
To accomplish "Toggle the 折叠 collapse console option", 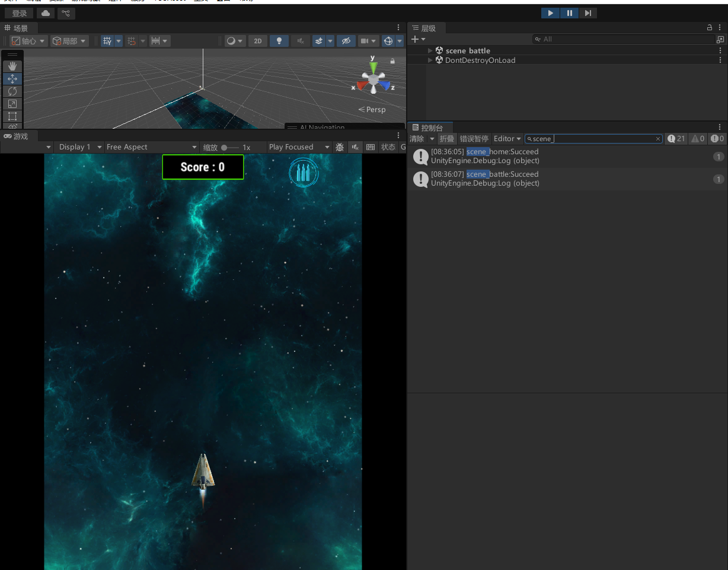I will [447, 139].
